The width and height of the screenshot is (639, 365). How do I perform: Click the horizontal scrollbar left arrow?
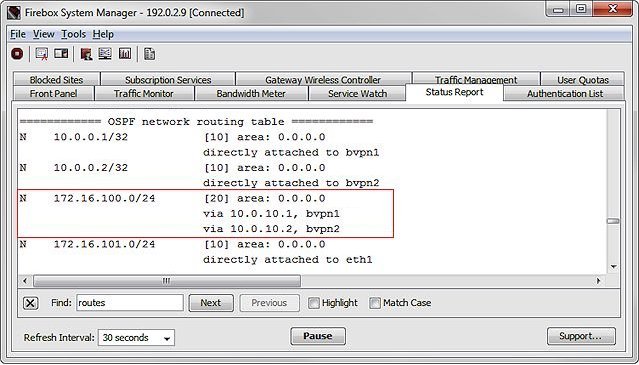point(25,281)
